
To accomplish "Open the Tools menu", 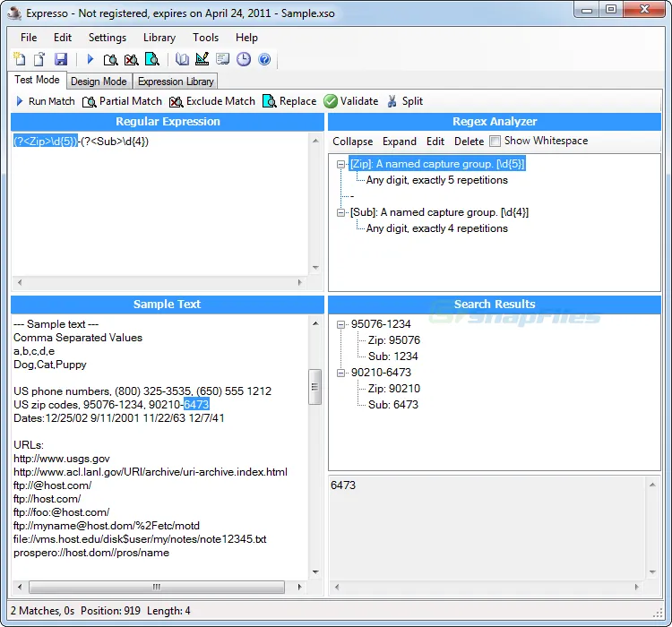I will (206, 38).
